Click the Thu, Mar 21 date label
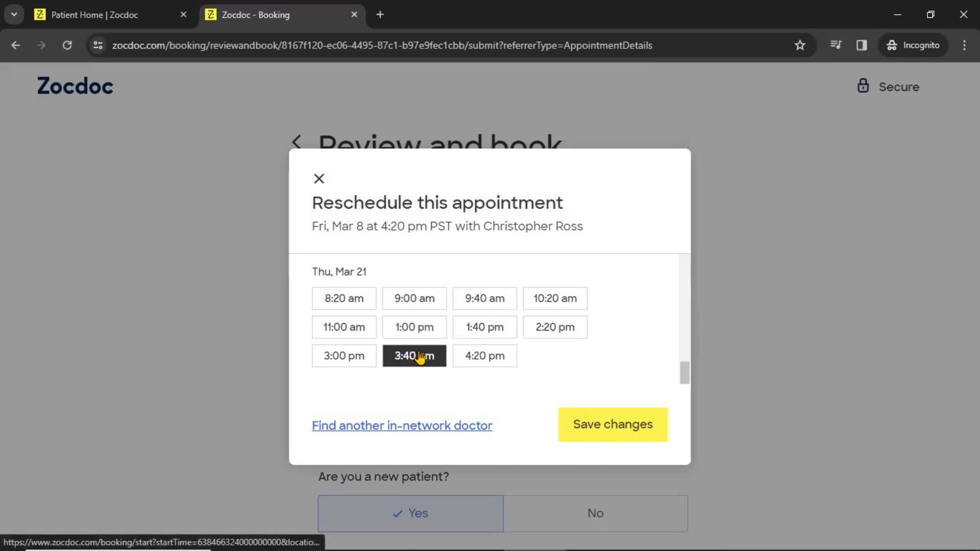Screen dimensions: 980x551 pyautogui.click(x=339, y=272)
